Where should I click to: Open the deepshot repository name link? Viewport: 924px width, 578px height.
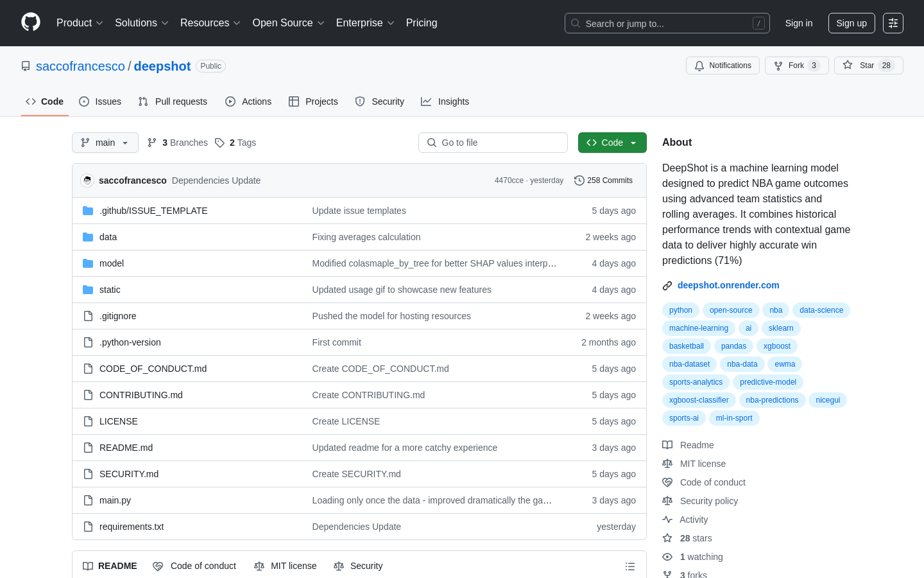point(162,66)
